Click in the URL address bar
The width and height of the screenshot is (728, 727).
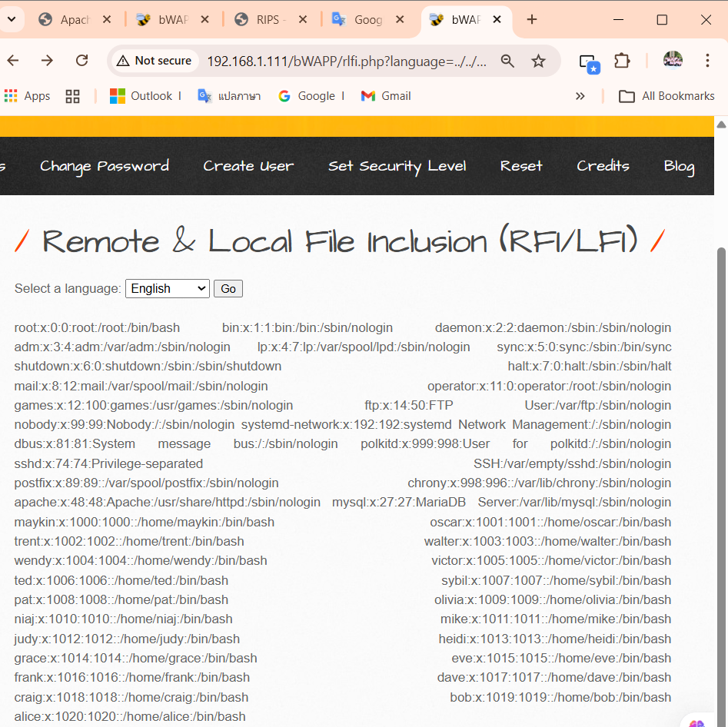346,61
